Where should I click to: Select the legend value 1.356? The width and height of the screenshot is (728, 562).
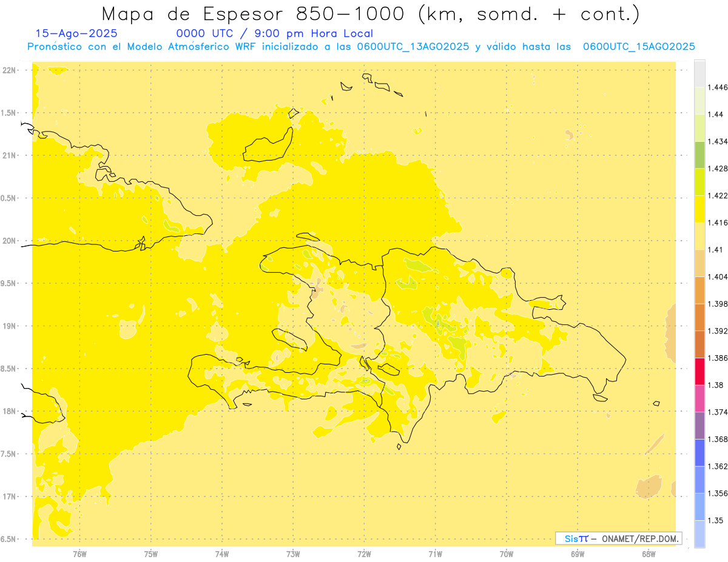point(717,493)
